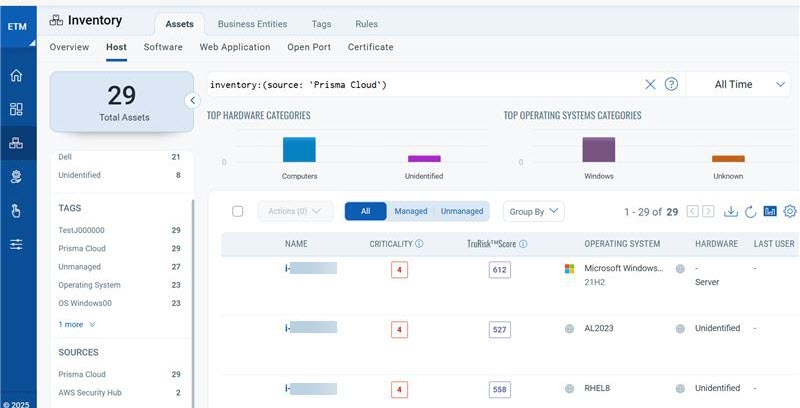Expand 1 more tags list
The width and height of the screenshot is (800, 408).
(78, 324)
